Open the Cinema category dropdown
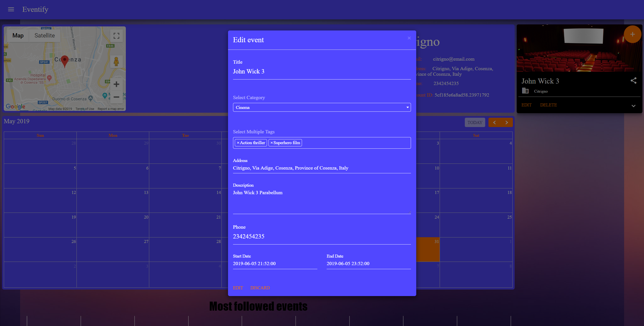Screen dimensions: 644x326 coord(322,107)
